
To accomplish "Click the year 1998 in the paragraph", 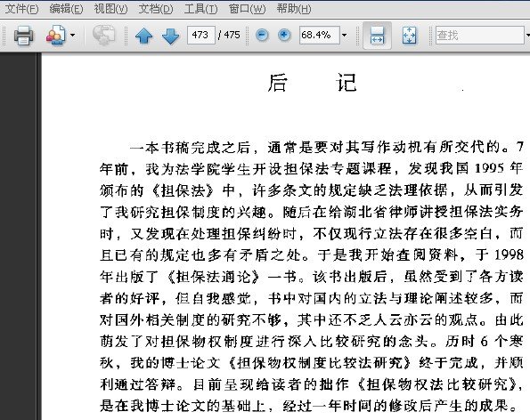I will 509,254.
